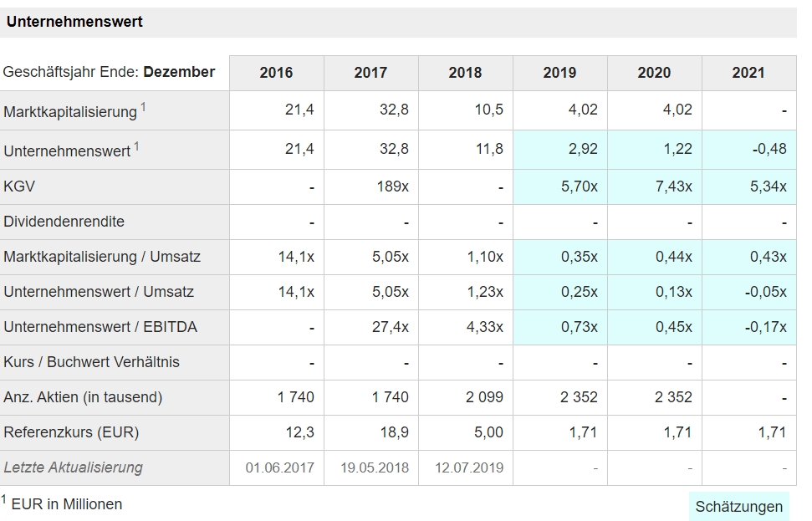Select the Anz. Aktien (in tausend) label
Viewport: 812px width, 521px height.
coord(83,397)
